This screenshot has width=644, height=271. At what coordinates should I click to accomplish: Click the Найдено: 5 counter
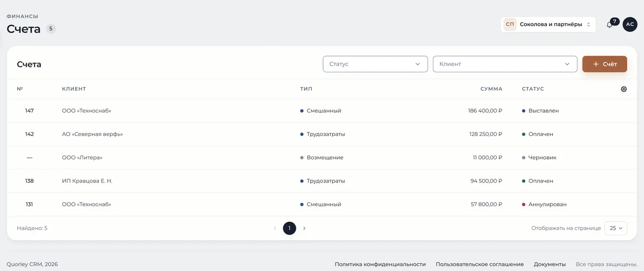point(32,228)
